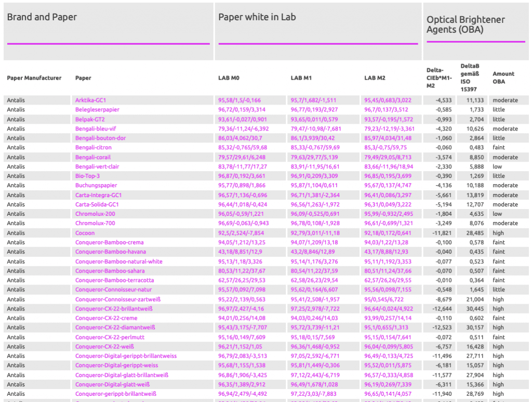Click Delta value -12,644
Image resolution: width=532 pixels, height=402 pixels.
(442, 308)
